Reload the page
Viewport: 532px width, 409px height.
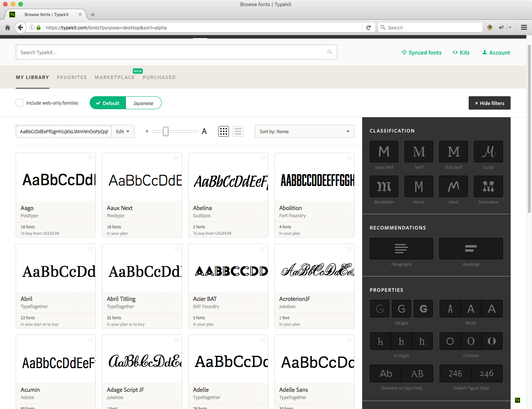coord(368,27)
